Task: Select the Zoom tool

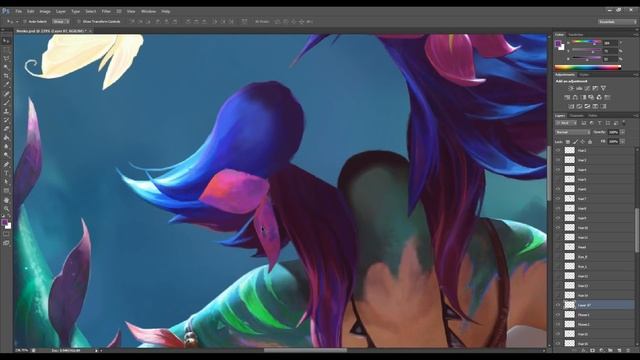Action: coord(6,209)
